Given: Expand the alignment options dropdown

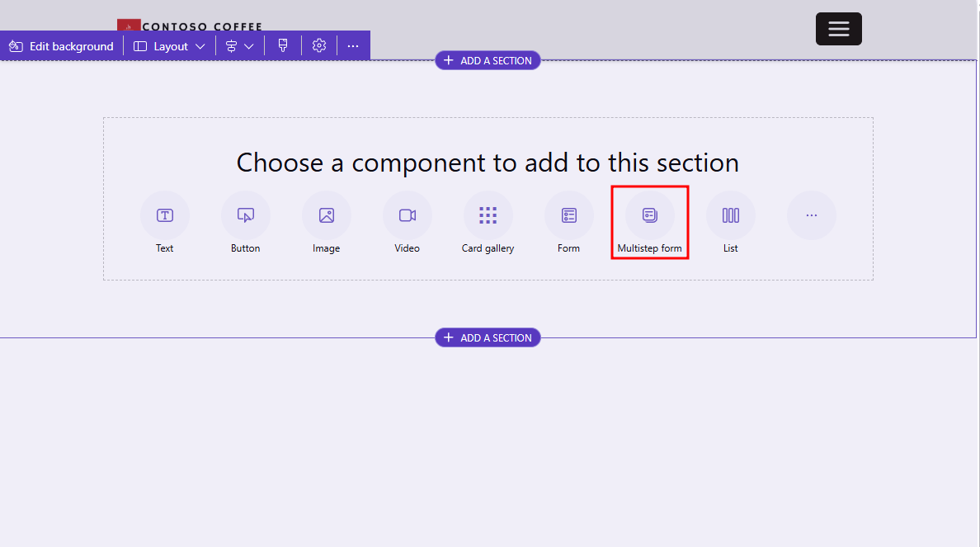Looking at the screenshot, I should [x=239, y=46].
